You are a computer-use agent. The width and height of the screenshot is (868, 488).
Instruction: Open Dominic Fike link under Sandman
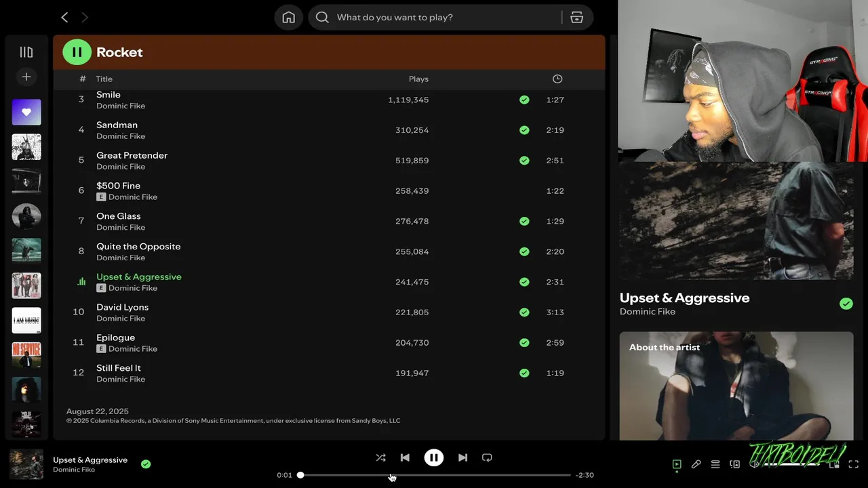pos(121,136)
